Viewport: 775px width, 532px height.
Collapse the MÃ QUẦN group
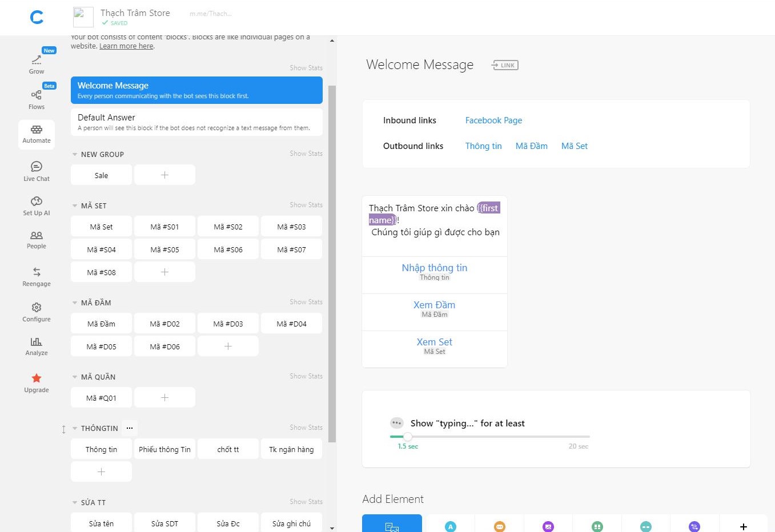point(74,377)
